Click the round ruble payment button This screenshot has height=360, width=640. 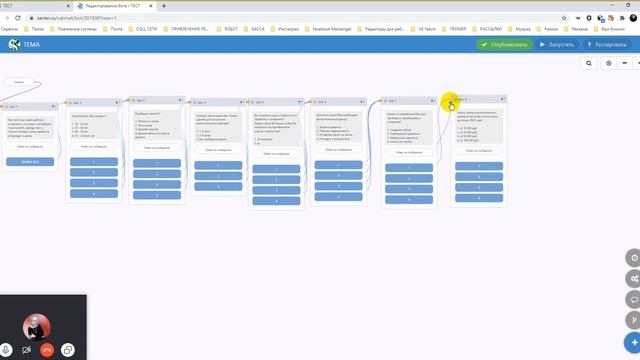[633, 320]
